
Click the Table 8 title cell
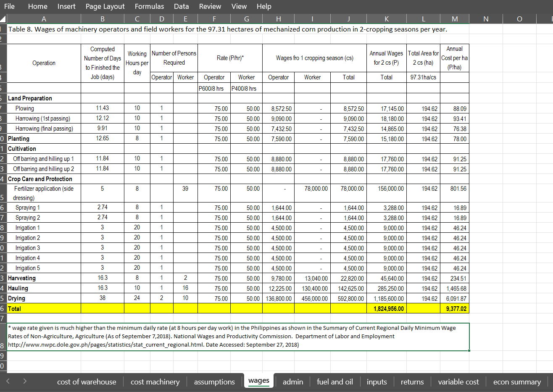point(228,29)
